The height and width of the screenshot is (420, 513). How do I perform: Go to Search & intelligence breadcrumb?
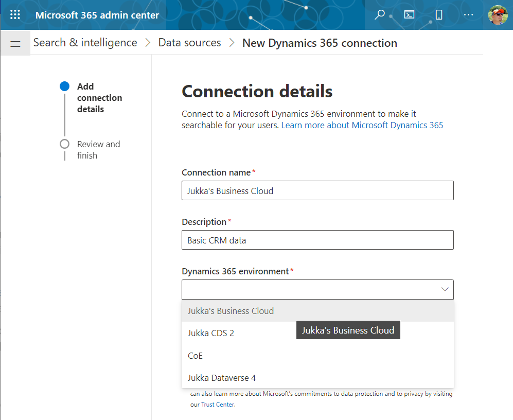(85, 43)
